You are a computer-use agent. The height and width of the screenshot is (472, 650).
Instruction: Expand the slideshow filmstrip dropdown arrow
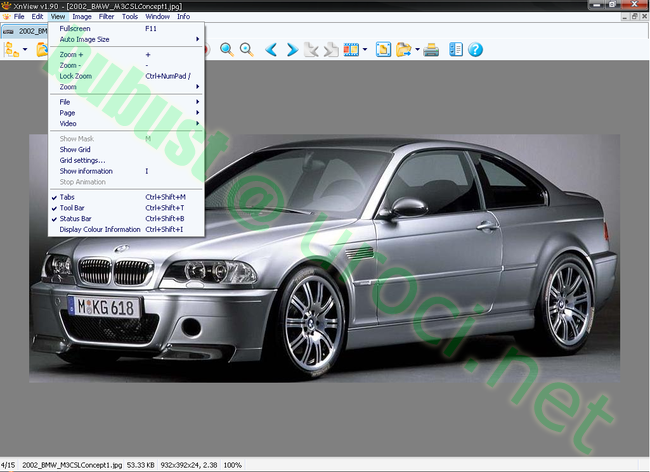(x=365, y=49)
